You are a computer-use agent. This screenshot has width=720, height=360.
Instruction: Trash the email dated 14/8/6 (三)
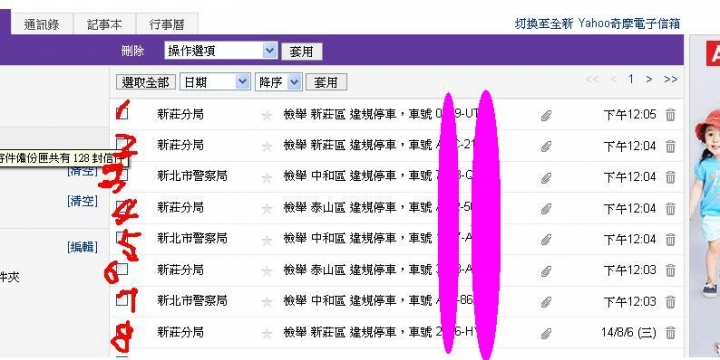point(670,333)
